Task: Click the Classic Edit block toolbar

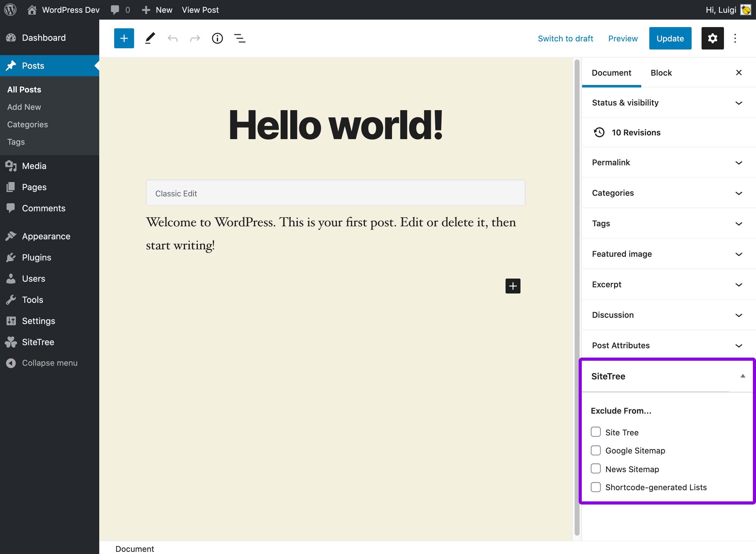Action: [x=335, y=193]
